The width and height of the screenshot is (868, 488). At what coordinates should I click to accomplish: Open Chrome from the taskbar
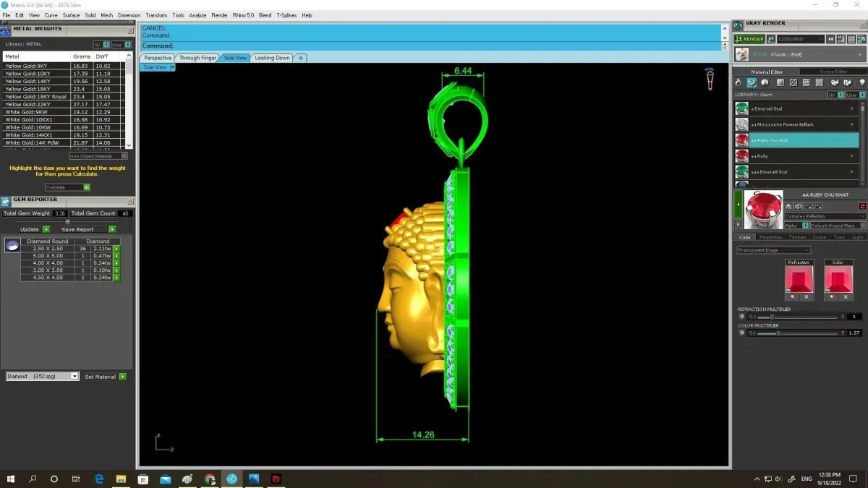(210, 479)
